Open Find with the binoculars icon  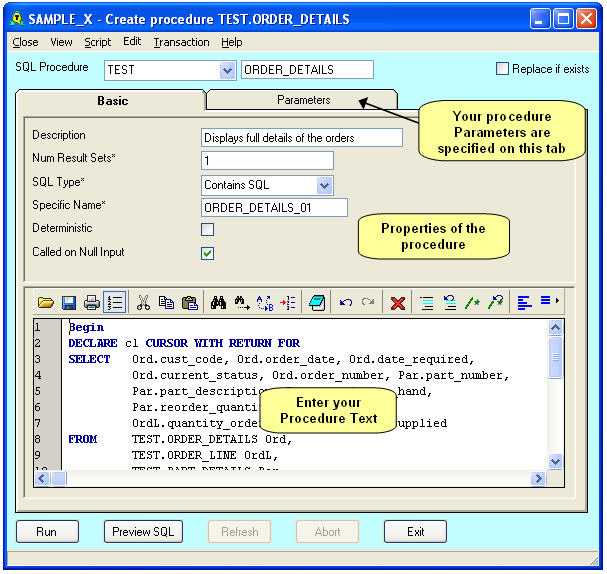[x=218, y=302]
